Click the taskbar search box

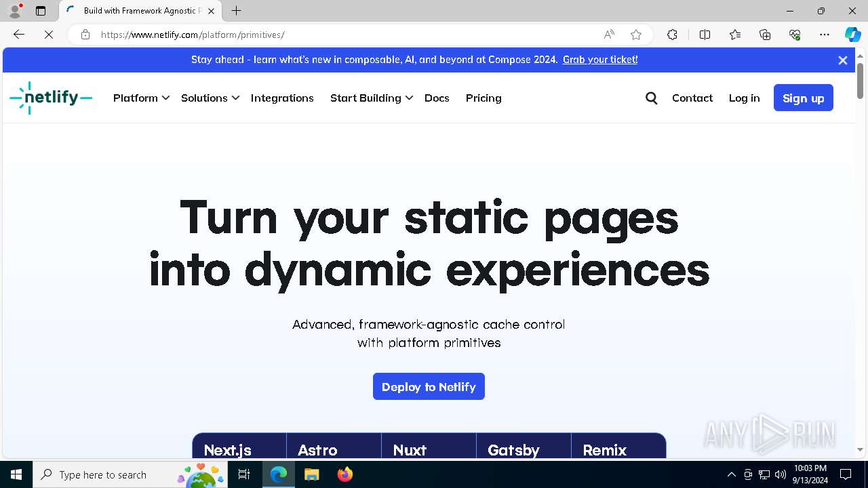click(x=130, y=474)
